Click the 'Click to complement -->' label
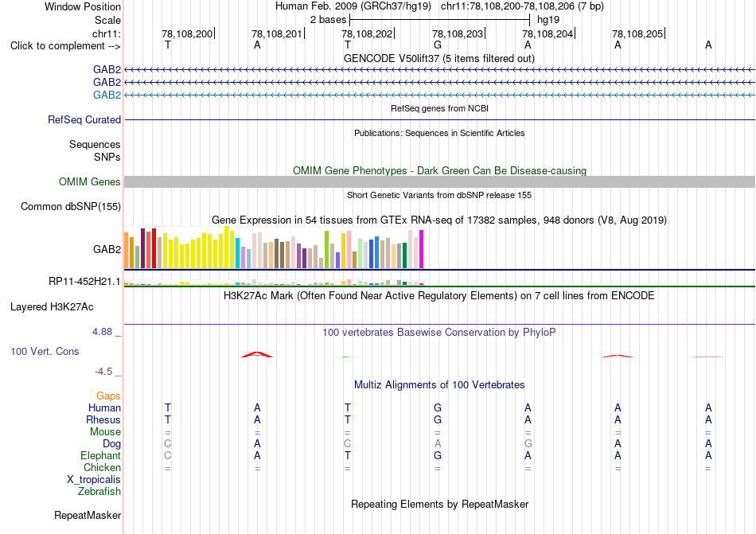This screenshot has height=534, width=756. click(65, 46)
